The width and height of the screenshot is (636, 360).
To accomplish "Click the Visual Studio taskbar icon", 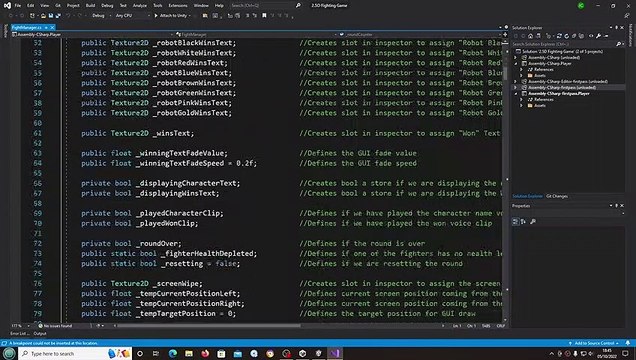I will (x=335, y=354).
